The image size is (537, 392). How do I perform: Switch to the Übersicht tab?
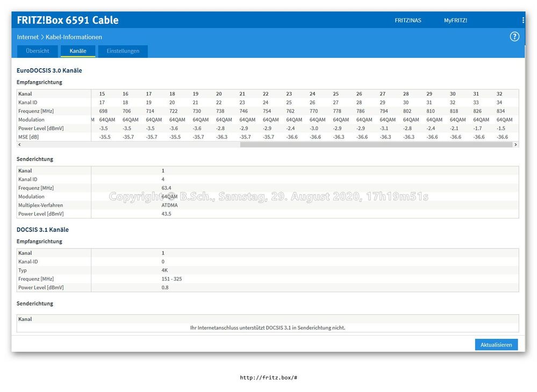pyautogui.click(x=37, y=51)
